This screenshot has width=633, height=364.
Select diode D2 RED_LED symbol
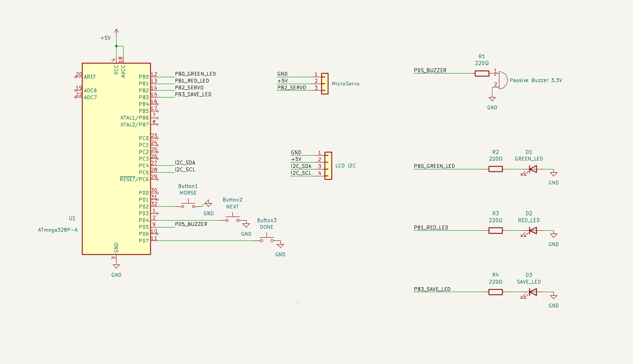(532, 231)
